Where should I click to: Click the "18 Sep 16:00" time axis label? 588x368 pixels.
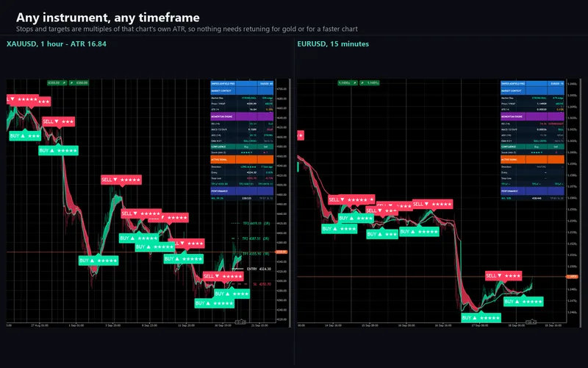(553, 325)
